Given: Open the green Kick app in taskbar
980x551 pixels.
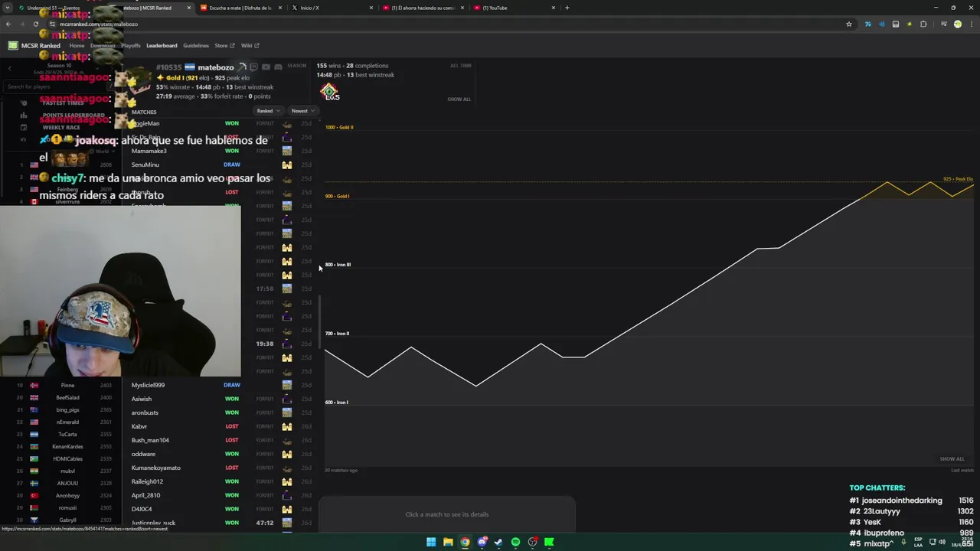Looking at the screenshot, I should click(549, 542).
